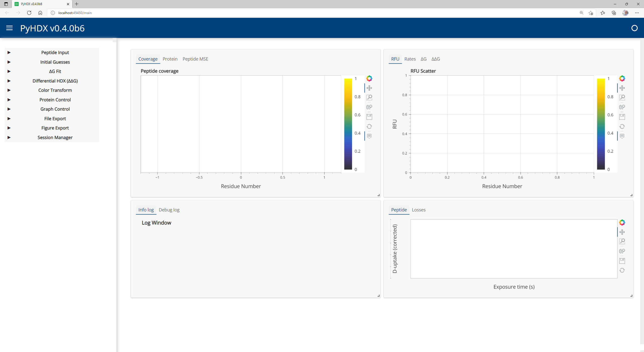Open the Debug log tab
644x352 pixels.
169,210
